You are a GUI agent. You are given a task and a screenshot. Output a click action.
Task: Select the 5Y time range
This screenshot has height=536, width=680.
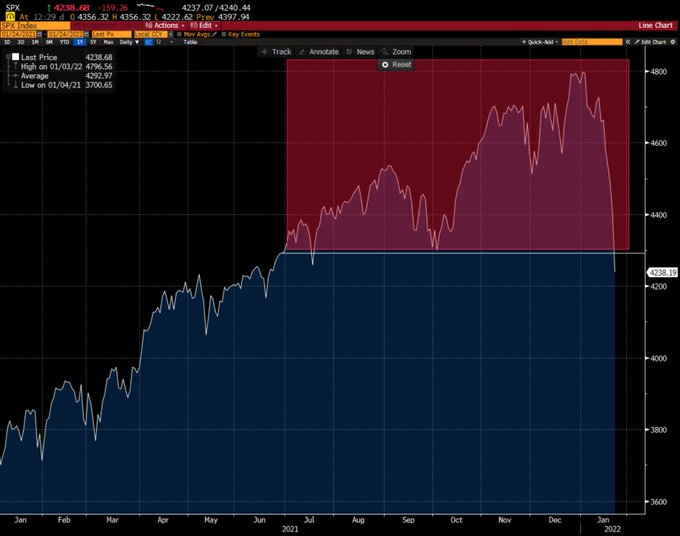[x=93, y=42]
